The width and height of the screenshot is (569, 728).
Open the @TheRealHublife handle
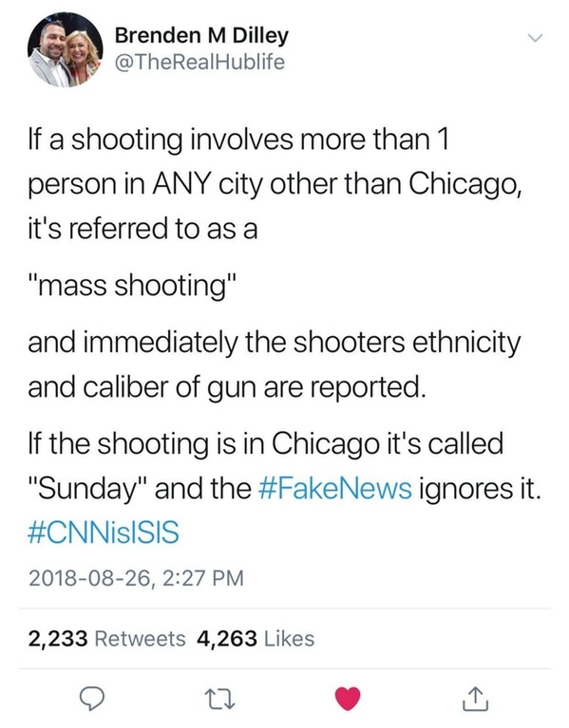(199, 63)
